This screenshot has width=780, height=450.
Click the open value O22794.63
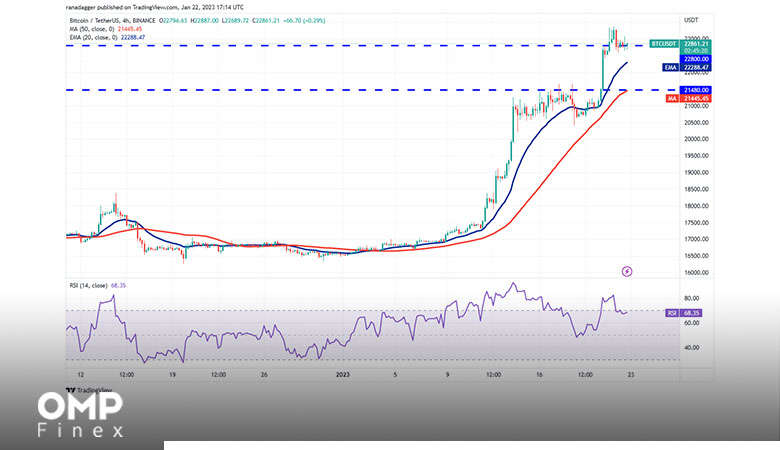pos(173,20)
